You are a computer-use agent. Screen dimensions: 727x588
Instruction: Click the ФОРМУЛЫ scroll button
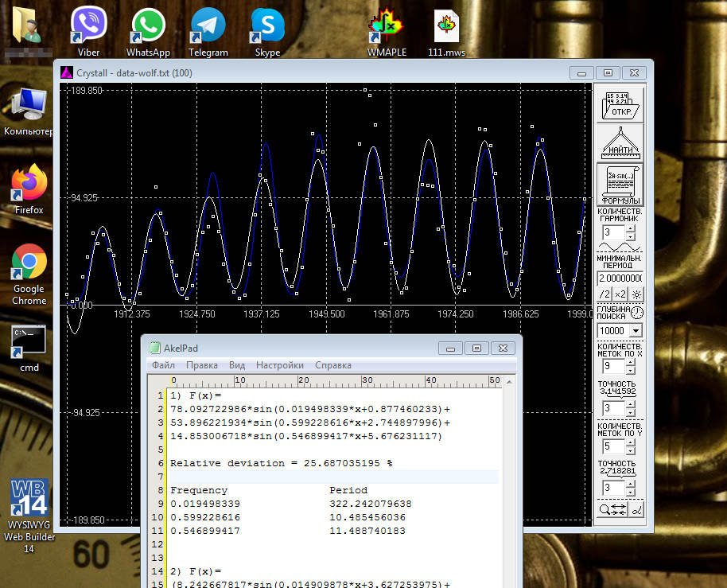tap(620, 185)
